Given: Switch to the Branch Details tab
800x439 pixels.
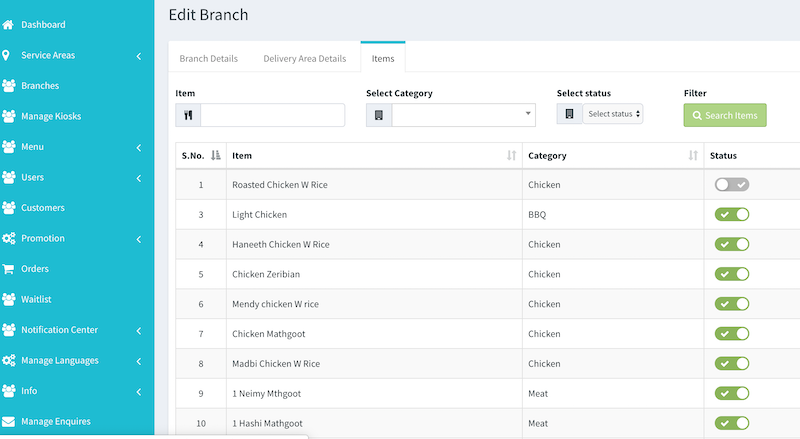Looking at the screenshot, I should pos(209,58).
